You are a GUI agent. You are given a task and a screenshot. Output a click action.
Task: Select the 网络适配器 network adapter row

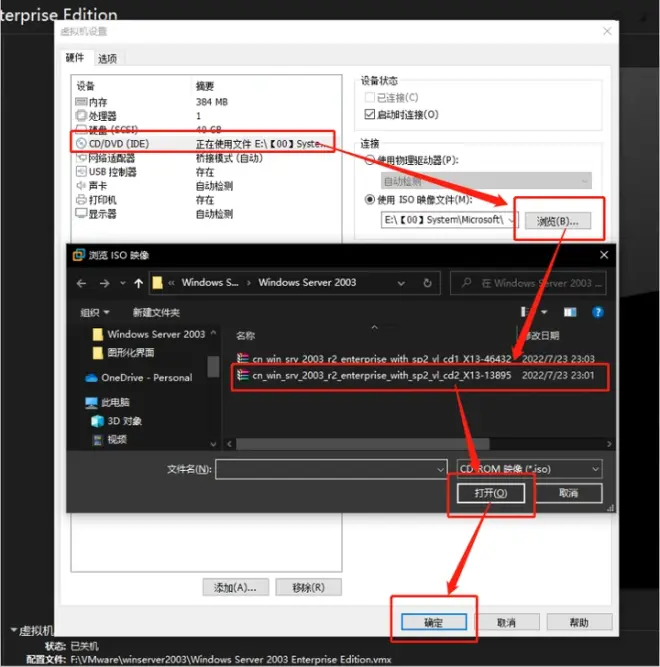click(x=206, y=158)
